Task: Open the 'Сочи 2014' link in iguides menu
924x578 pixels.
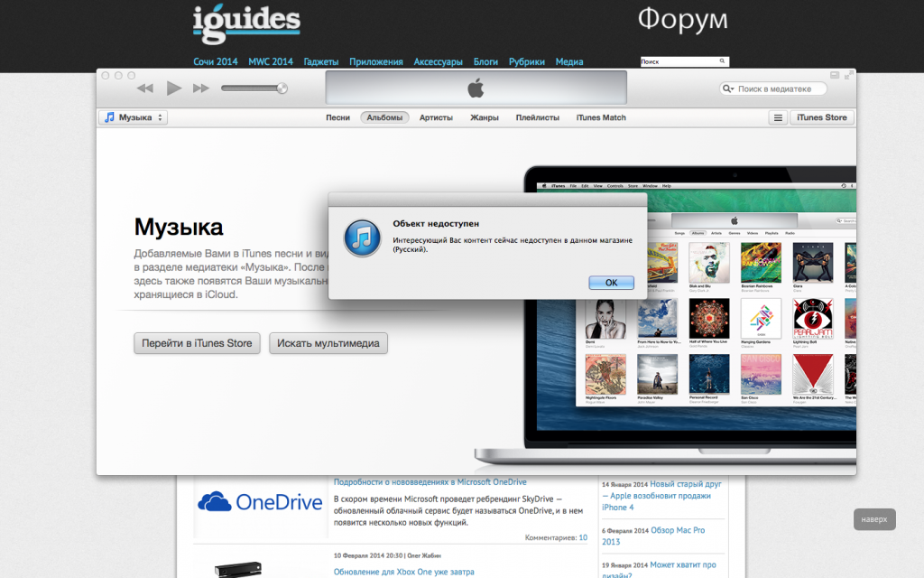Action: (x=215, y=61)
